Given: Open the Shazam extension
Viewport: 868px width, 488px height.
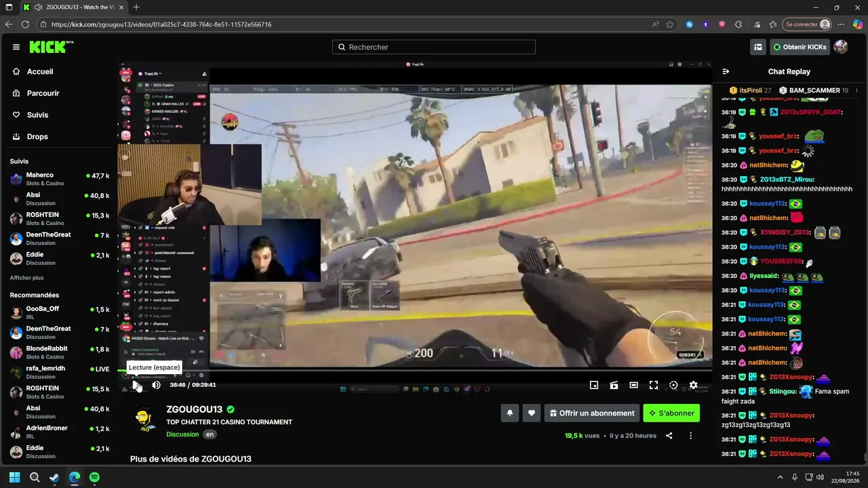Looking at the screenshot, I should 690,24.
